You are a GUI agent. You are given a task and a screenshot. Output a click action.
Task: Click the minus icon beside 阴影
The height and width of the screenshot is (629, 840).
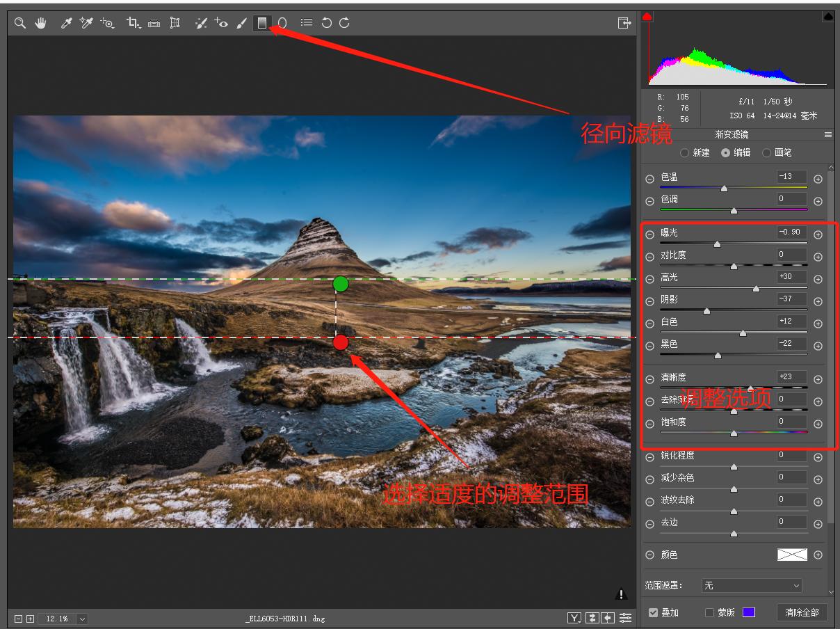pyautogui.click(x=649, y=301)
